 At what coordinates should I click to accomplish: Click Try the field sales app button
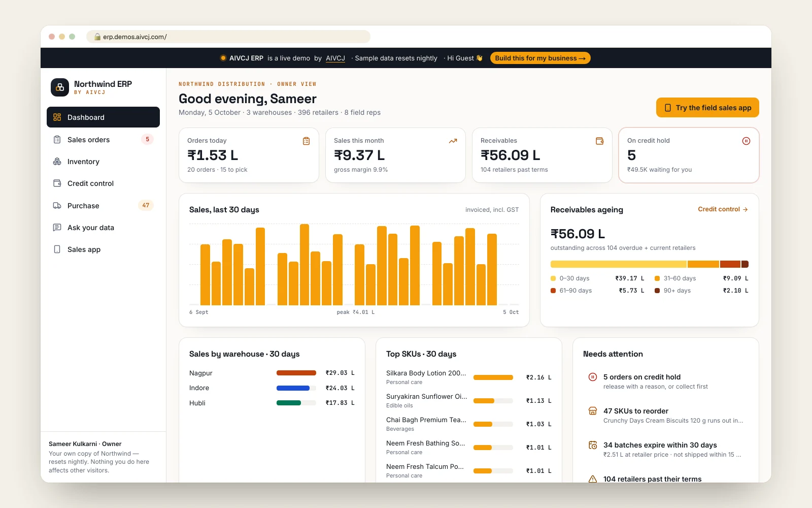click(707, 108)
